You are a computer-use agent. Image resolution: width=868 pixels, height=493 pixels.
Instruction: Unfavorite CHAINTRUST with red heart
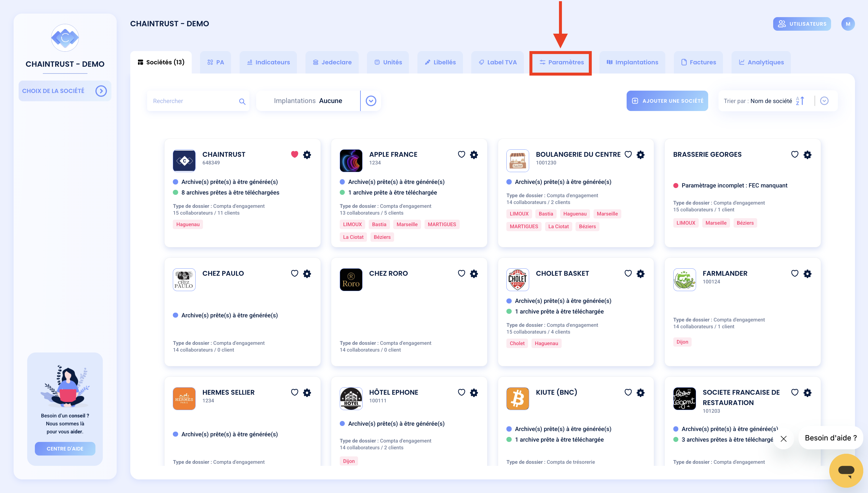click(x=295, y=154)
